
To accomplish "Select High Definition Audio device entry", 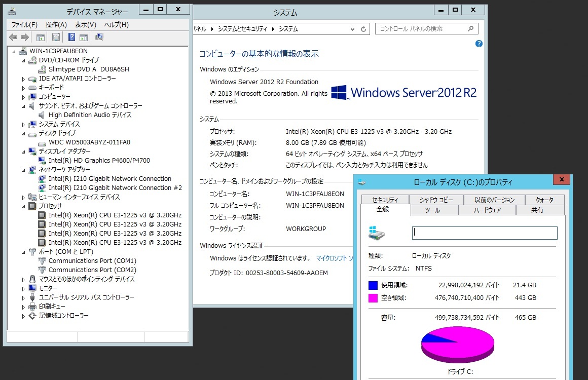I will coord(90,115).
